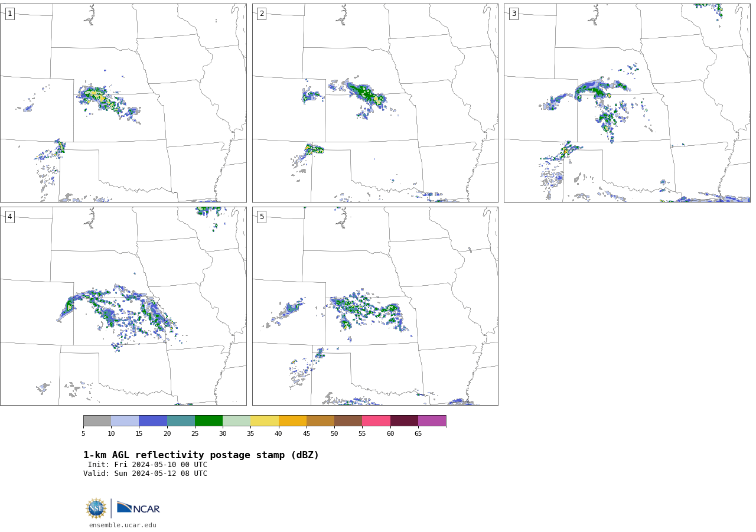
Task: Click the maroon 60-65 dBZ swatch
Action: click(x=404, y=420)
